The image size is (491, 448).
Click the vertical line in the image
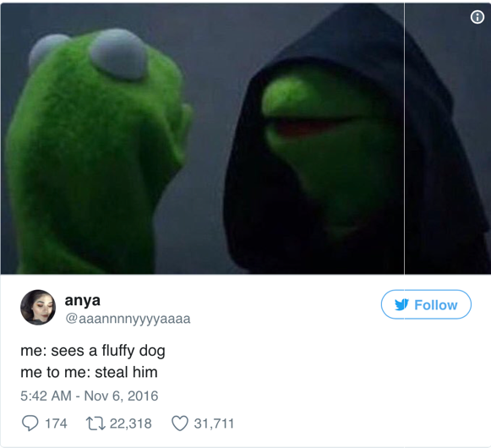(x=404, y=139)
